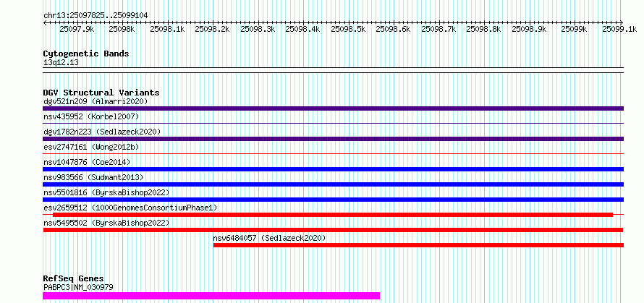Select the dgv1782n223 purple variant bar
Image resolution: width=644 pixels, height=303 pixels.
333,139
